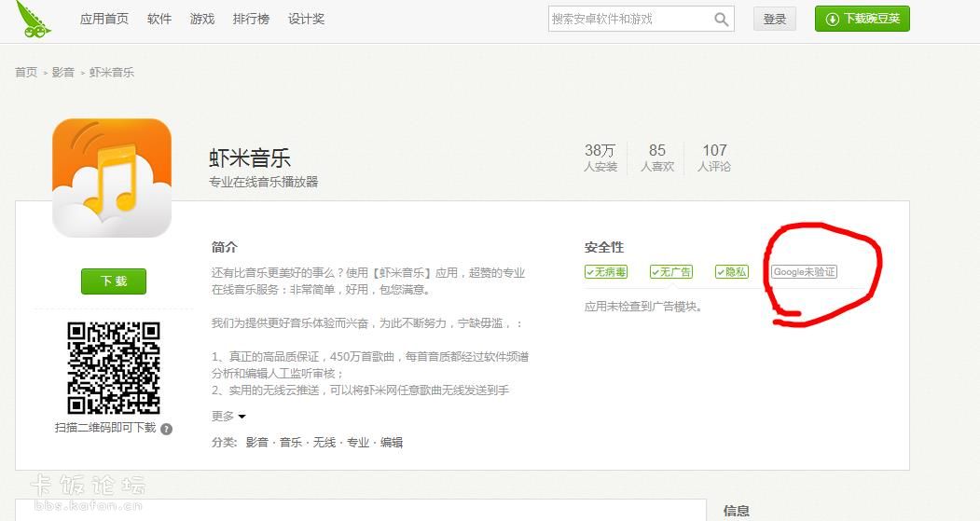Open the 应用首页 nav item
Screen dimensions: 980x521
tap(104, 20)
